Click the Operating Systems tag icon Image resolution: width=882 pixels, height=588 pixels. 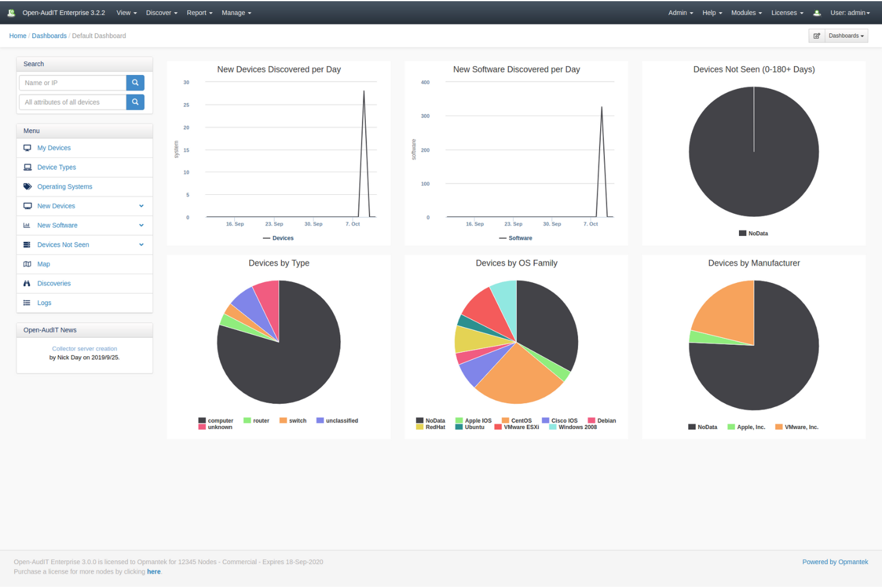pyautogui.click(x=27, y=186)
